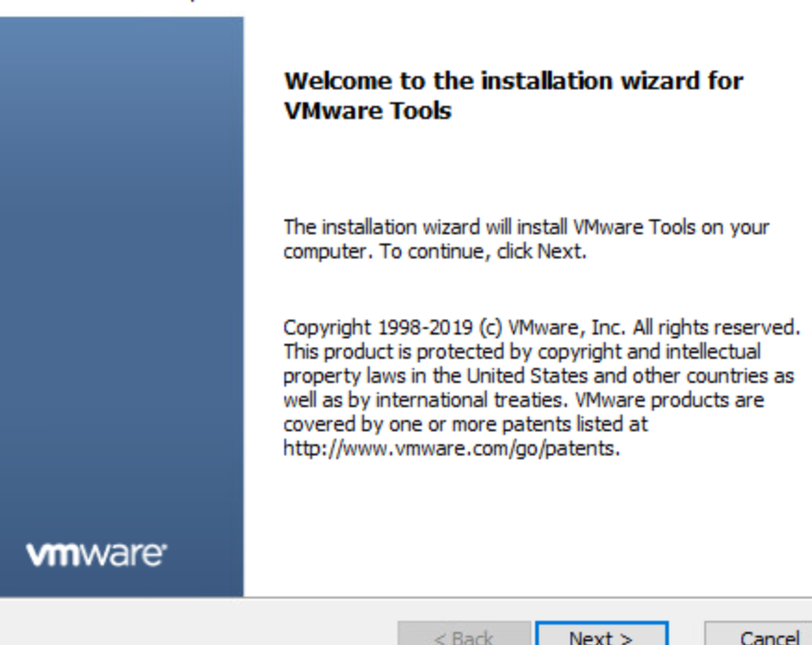The width and height of the screenshot is (812, 645).
Task: Click the disabled Back button
Action: pos(464,634)
